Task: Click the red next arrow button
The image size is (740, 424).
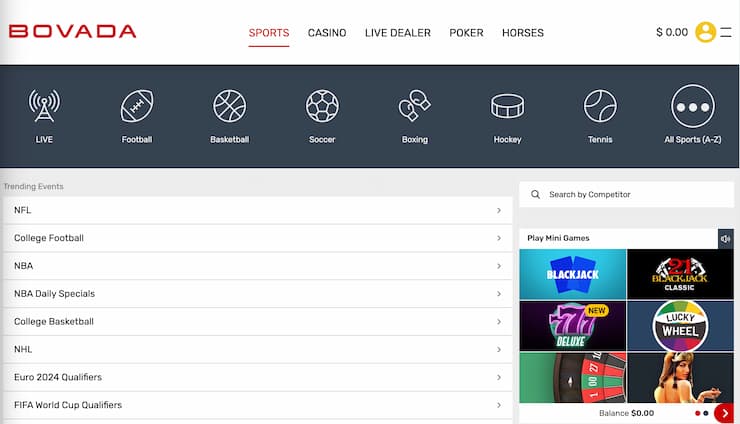Action: pyautogui.click(x=724, y=413)
